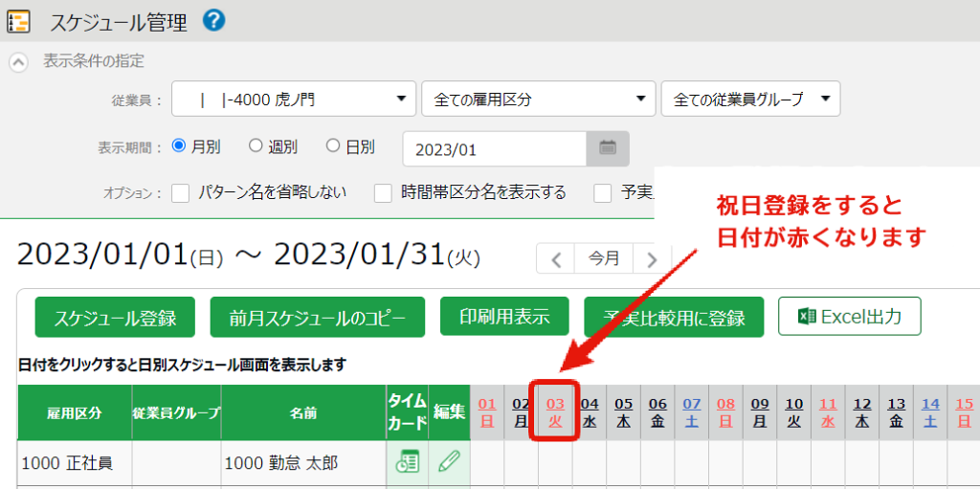Open the calendar date picker icon
The image size is (980, 489).
click(608, 148)
